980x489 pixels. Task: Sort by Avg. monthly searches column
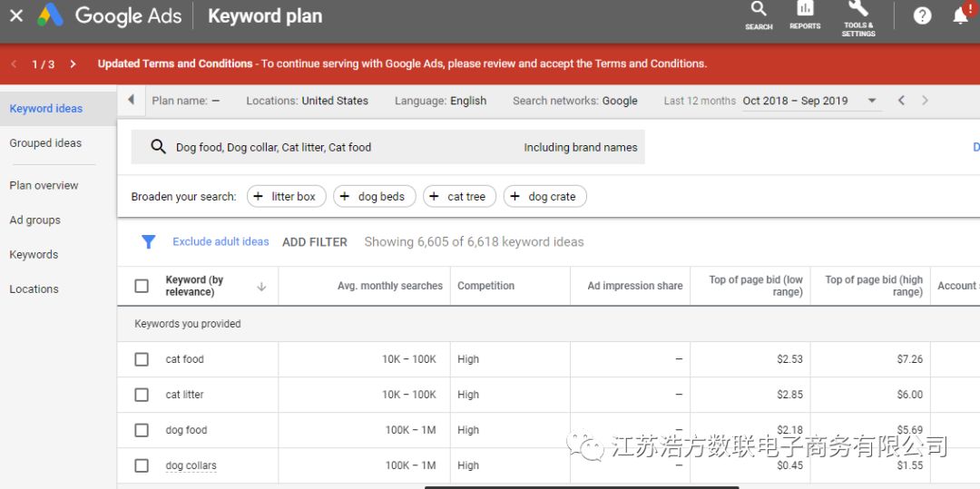point(390,286)
